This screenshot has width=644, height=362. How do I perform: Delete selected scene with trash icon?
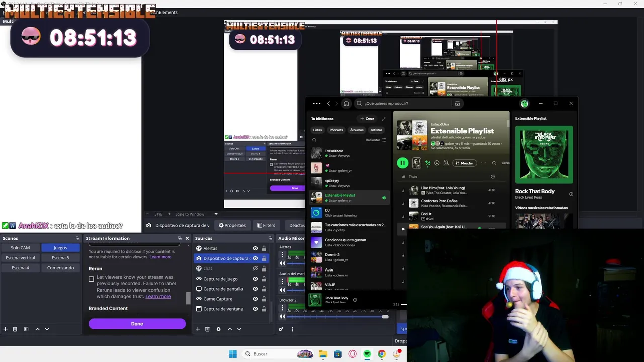15,329
